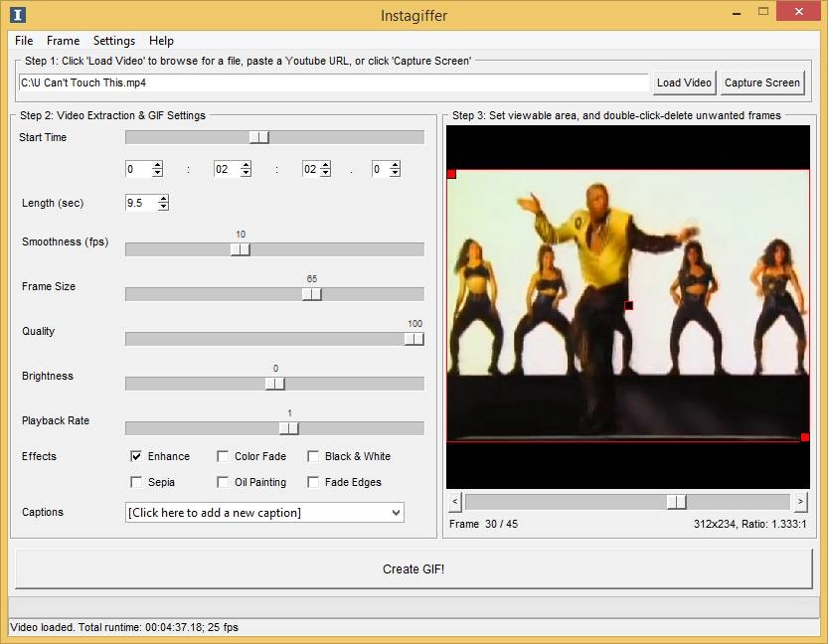
Task: Open the Help menu
Action: [161, 41]
